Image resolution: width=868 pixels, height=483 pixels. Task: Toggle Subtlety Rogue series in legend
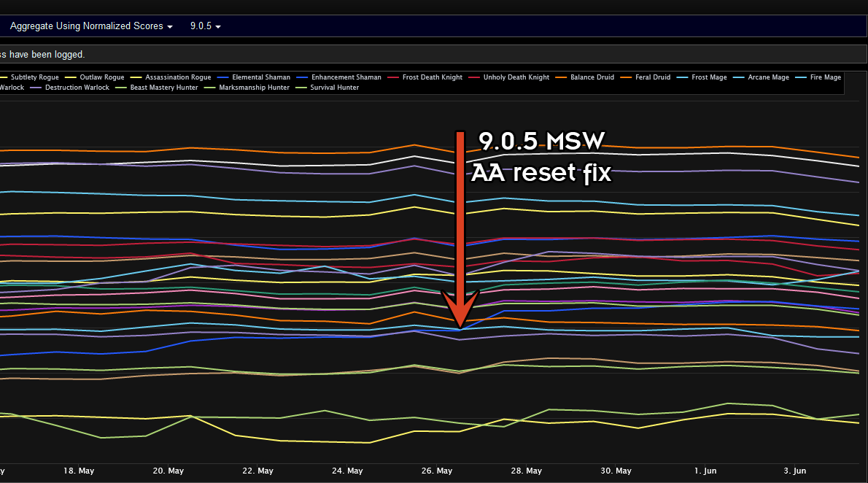(x=34, y=77)
